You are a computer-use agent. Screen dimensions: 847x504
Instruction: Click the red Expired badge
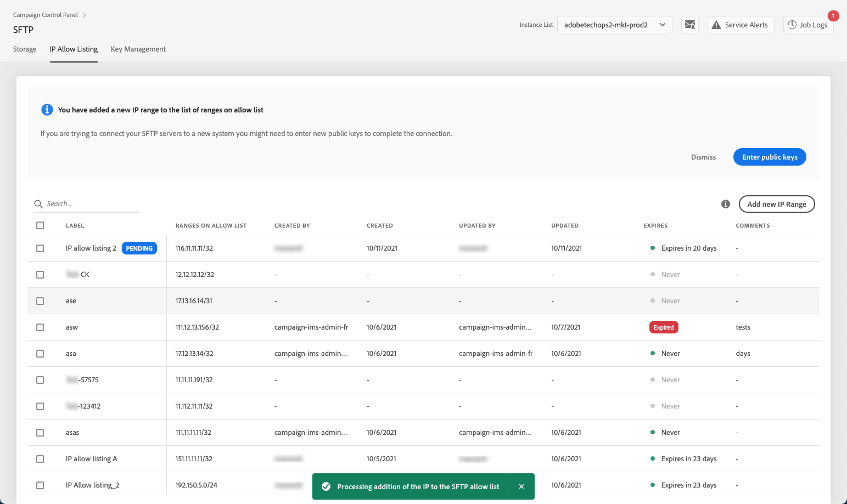[x=664, y=327]
